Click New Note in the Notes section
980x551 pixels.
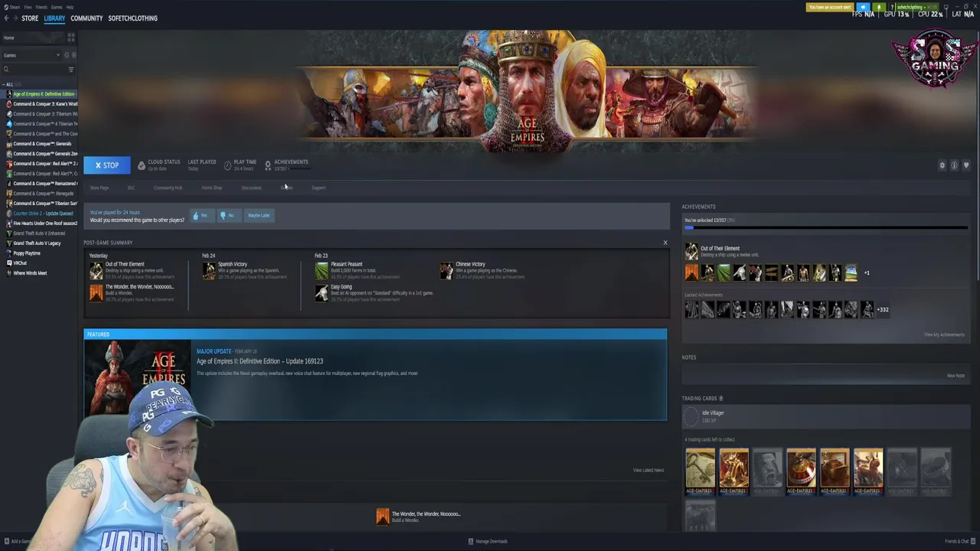[955, 376]
